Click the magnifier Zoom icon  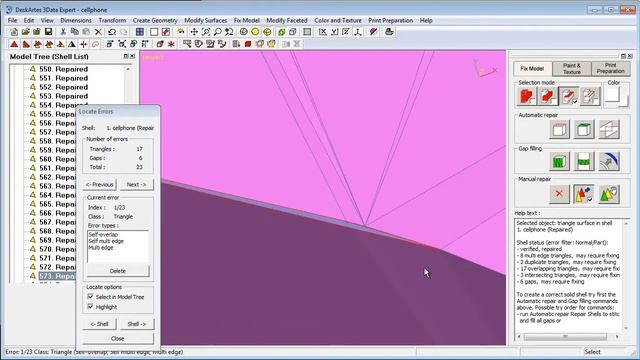point(218,32)
